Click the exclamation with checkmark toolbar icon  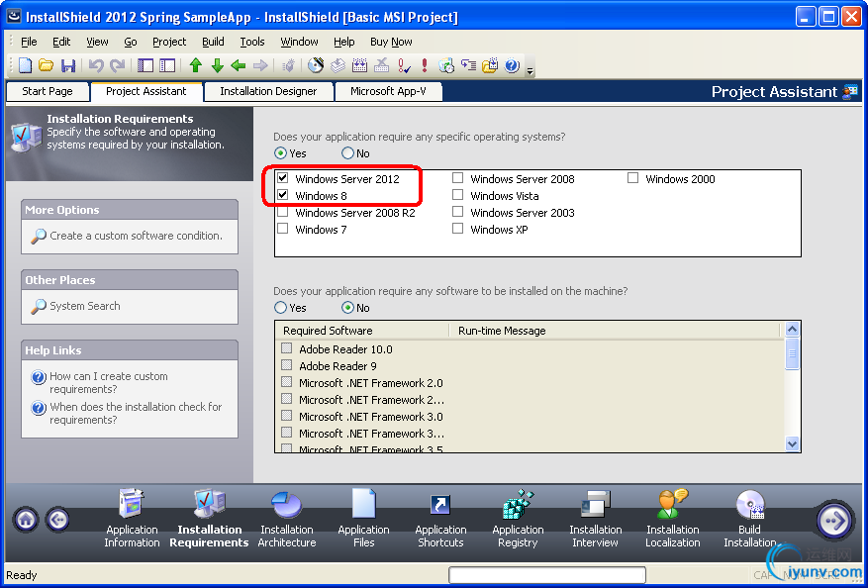pyautogui.click(x=404, y=65)
